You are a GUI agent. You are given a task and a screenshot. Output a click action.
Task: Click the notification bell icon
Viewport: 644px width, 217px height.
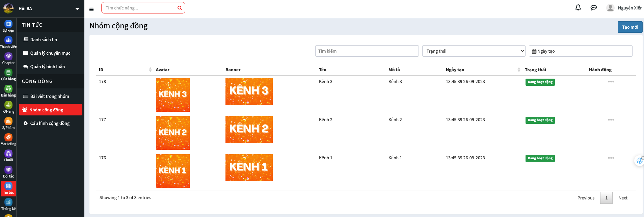(x=578, y=8)
